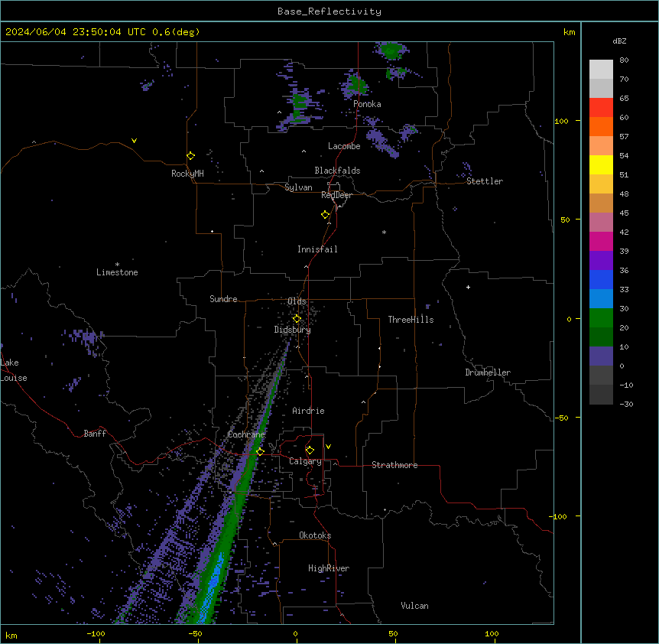Select the Sundre label
The height and width of the screenshot is (644, 659).
point(223,299)
